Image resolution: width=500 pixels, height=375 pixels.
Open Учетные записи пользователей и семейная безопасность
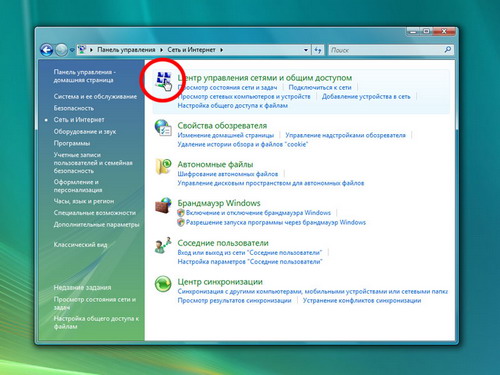(93, 163)
